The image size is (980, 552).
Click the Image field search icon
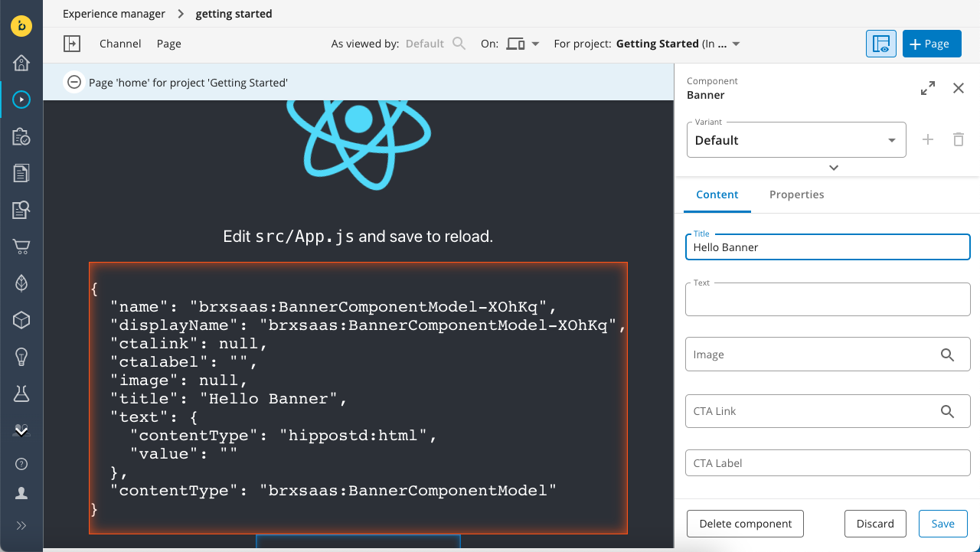pos(948,354)
